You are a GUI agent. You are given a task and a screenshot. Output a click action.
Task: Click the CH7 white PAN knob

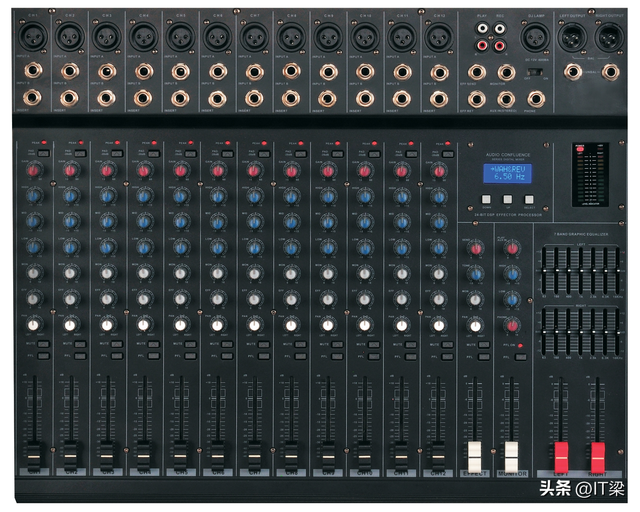(x=254, y=325)
